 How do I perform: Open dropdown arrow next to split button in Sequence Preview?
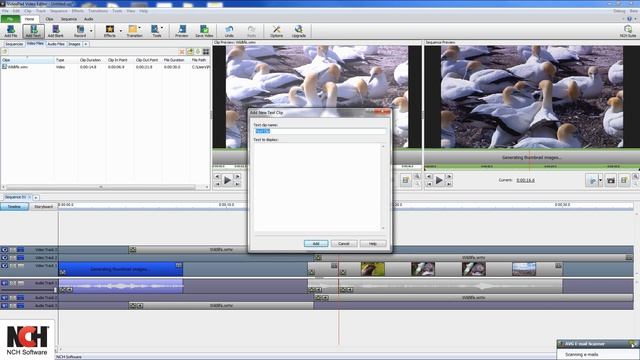click(600, 180)
